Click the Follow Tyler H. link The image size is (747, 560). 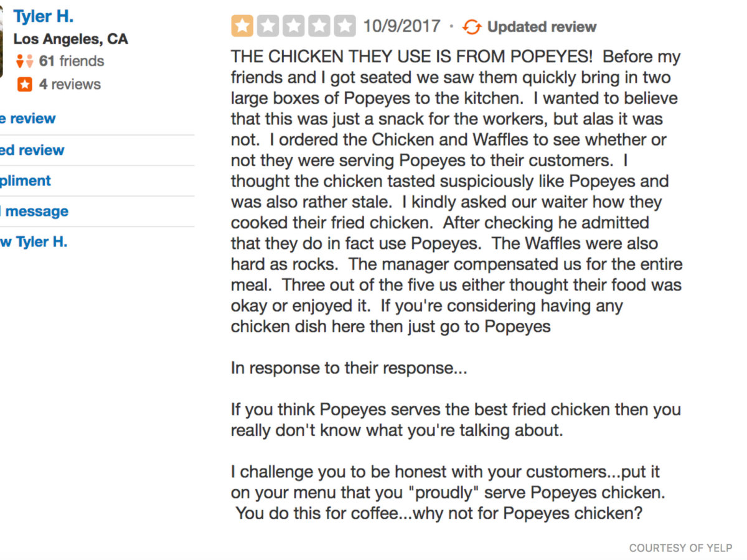[x=34, y=241]
